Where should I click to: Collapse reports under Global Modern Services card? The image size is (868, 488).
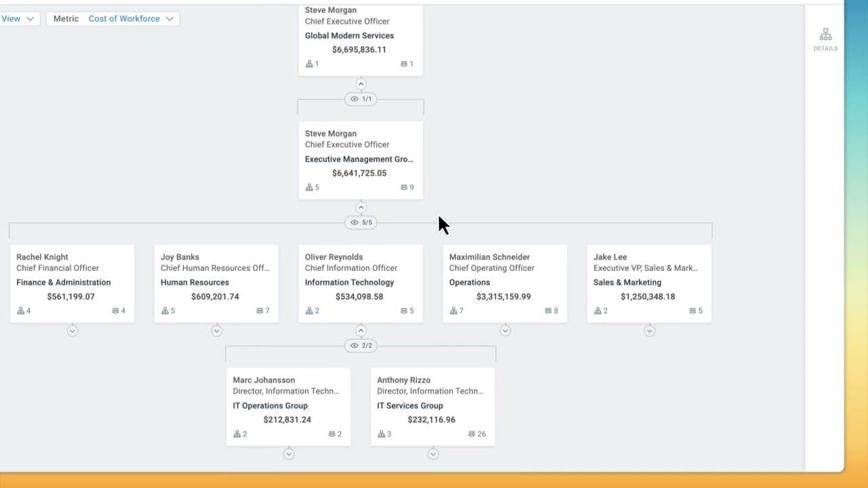tap(361, 85)
